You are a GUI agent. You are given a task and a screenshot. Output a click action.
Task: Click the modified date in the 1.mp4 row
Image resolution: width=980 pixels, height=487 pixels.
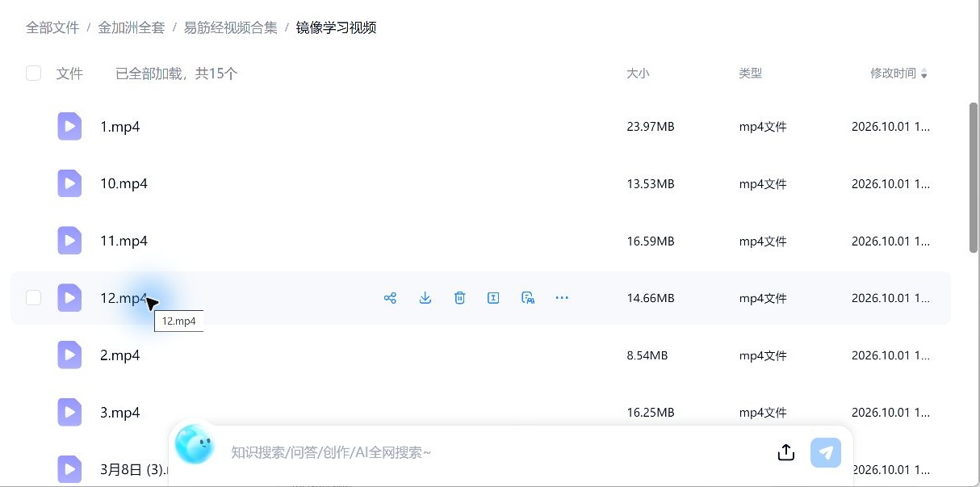tap(890, 127)
